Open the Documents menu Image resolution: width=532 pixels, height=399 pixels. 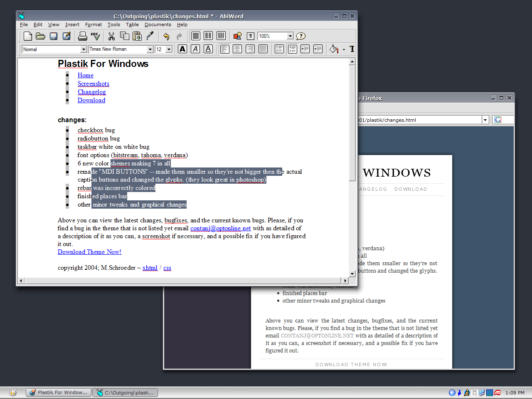(158, 25)
